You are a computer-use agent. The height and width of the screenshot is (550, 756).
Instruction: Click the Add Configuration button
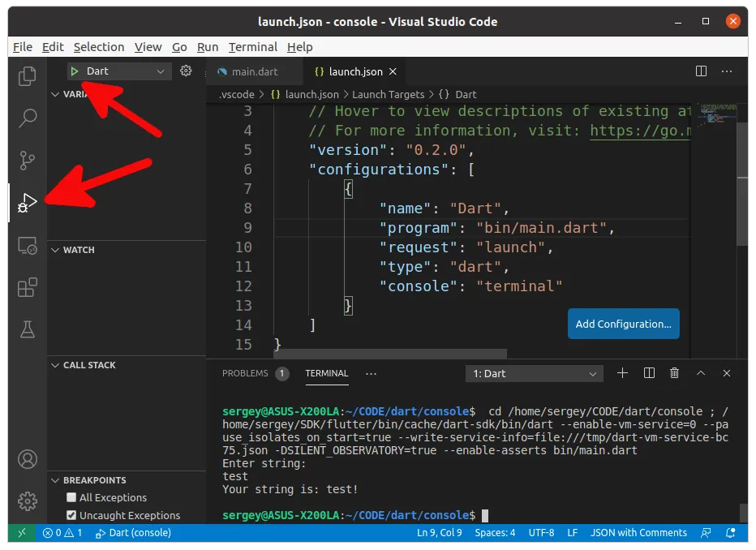pos(623,324)
